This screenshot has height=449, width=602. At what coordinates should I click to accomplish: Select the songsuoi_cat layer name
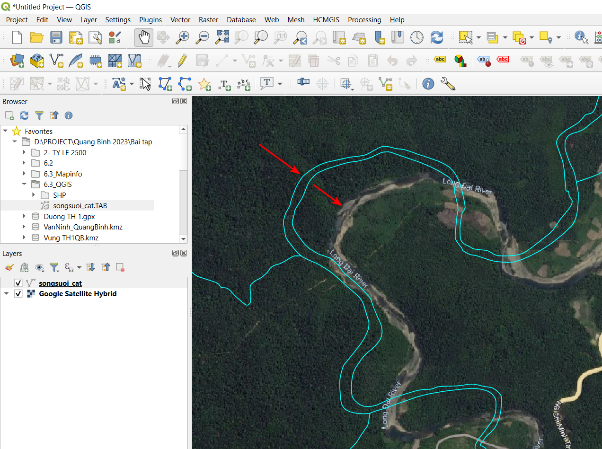[60, 283]
